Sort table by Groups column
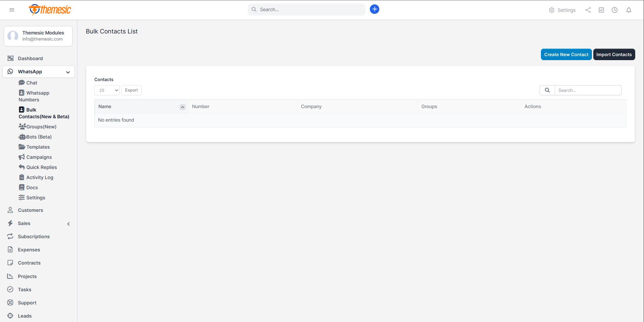Image resolution: width=644 pixels, height=322 pixels. (469, 106)
